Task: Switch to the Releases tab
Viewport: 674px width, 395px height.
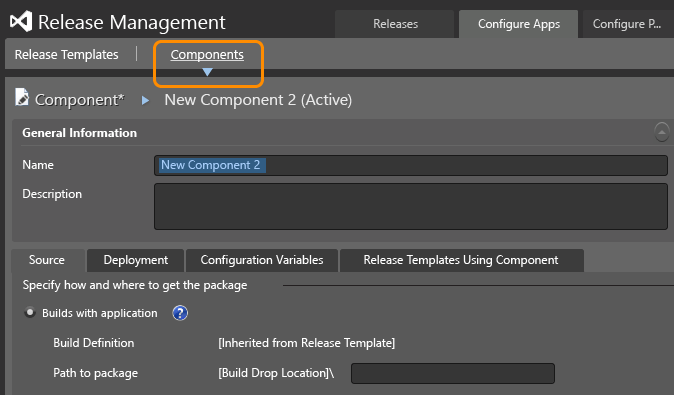Action: tap(395, 24)
